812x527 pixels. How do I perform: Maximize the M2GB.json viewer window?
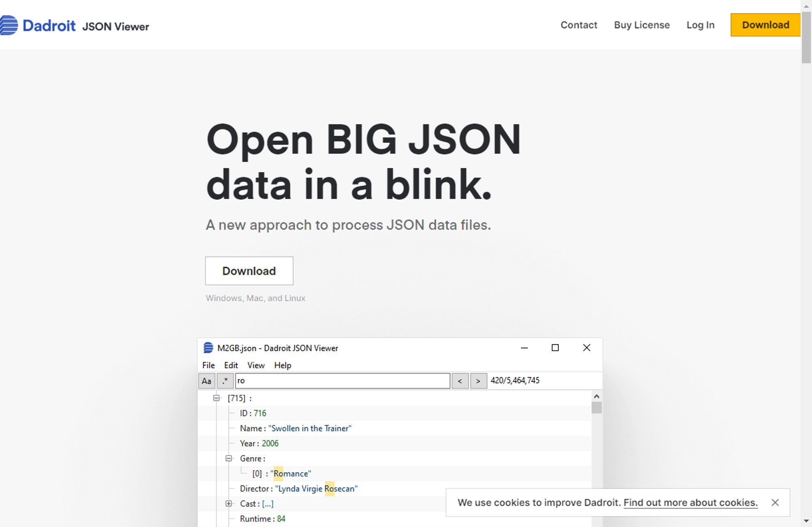click(555, 348)
